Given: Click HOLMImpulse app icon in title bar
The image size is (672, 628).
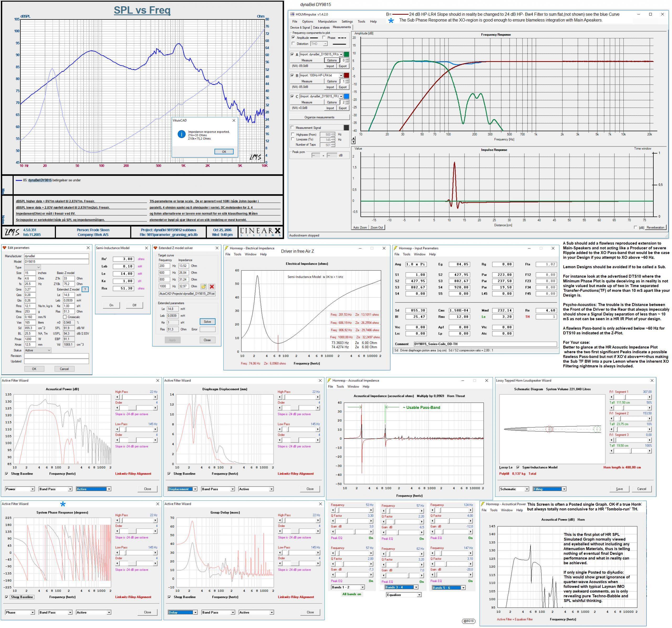Looking at the screenshot, I should pos(292,14).
